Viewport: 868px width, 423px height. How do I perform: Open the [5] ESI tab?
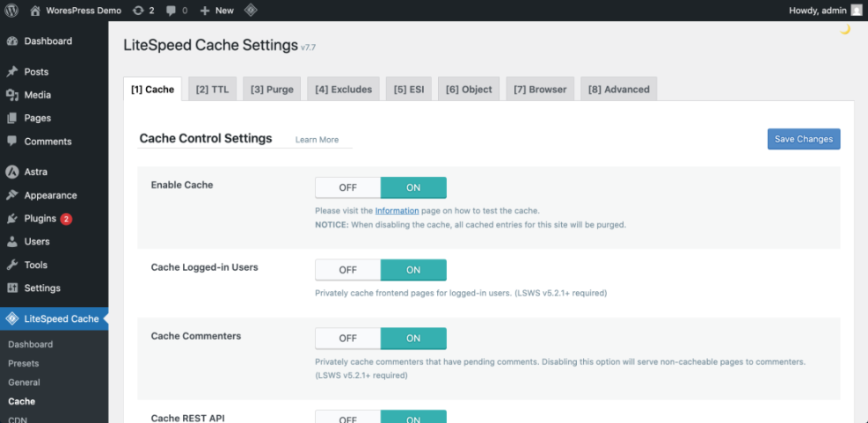[x=409, y=89]
